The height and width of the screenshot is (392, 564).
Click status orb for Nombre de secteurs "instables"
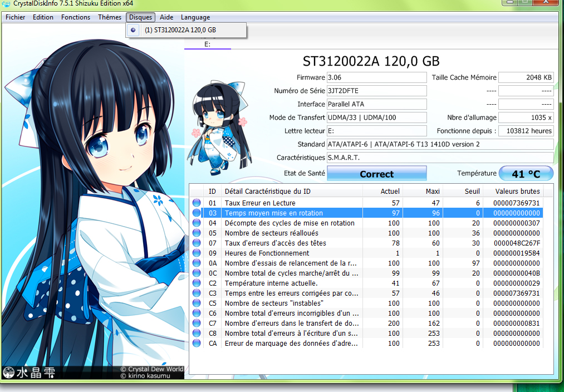click(197, 303)
